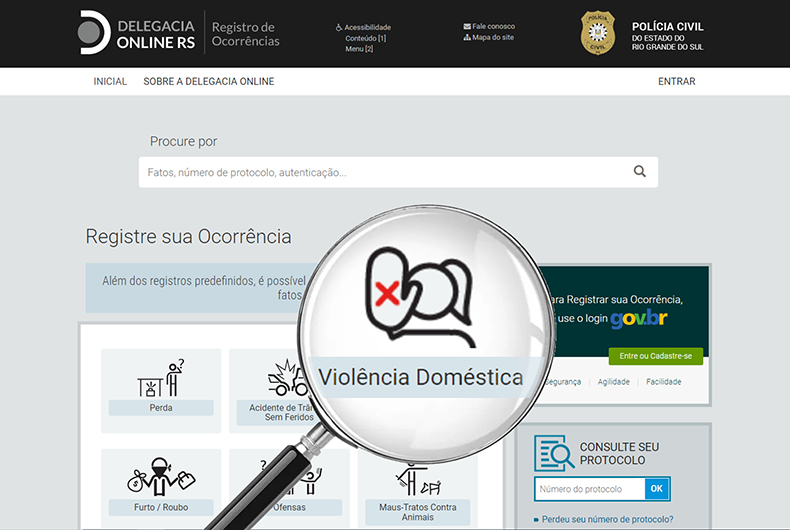Open Sobre a Delegacia Online menu
Image resolution: width=790 pixels, height=530 pixels.
pyautogui.click(x=208, y=82)
